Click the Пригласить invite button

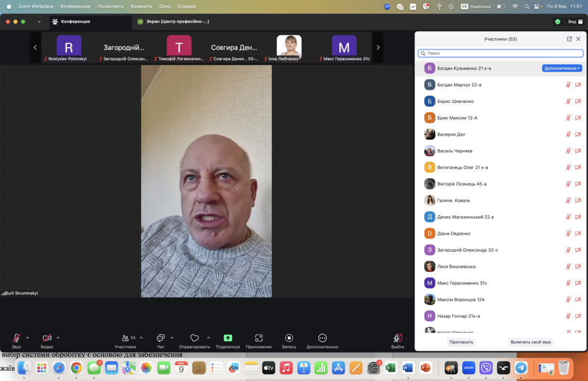coord(461,342)
